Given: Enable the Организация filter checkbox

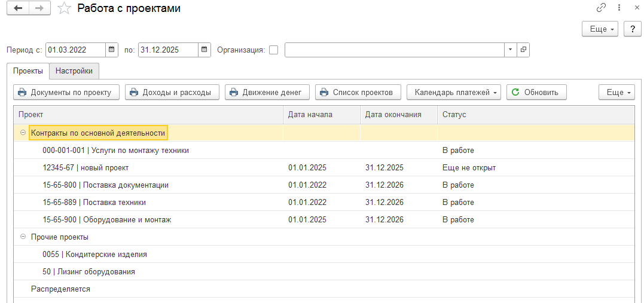Looking at the screenshot, I should click(x=274, y=50).
